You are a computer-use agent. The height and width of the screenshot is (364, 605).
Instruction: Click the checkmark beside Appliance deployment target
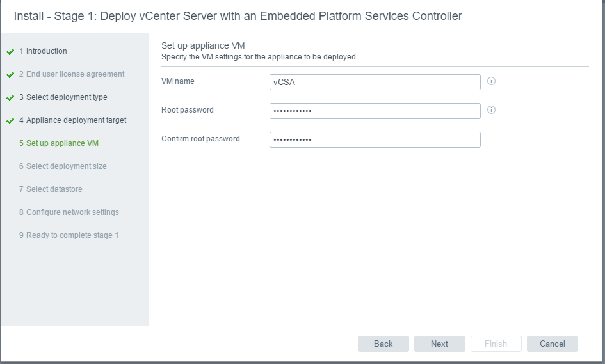(10, 121)
